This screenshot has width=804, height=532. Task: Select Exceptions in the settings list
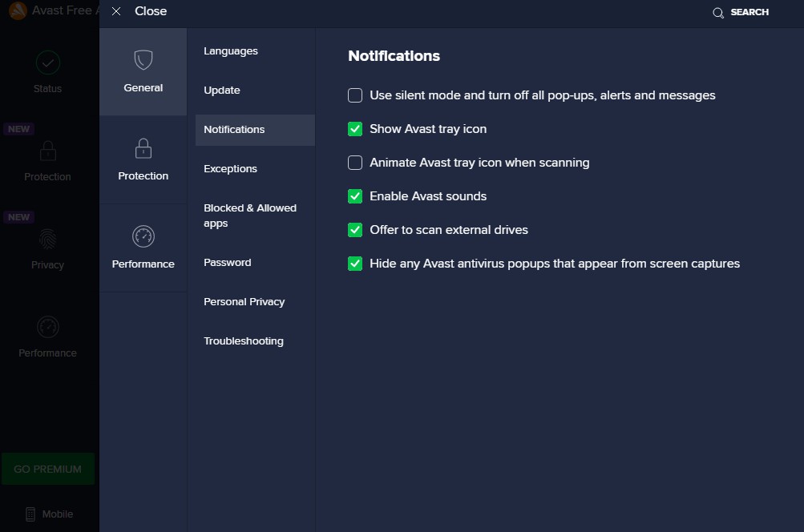click(x=230, y=169)
